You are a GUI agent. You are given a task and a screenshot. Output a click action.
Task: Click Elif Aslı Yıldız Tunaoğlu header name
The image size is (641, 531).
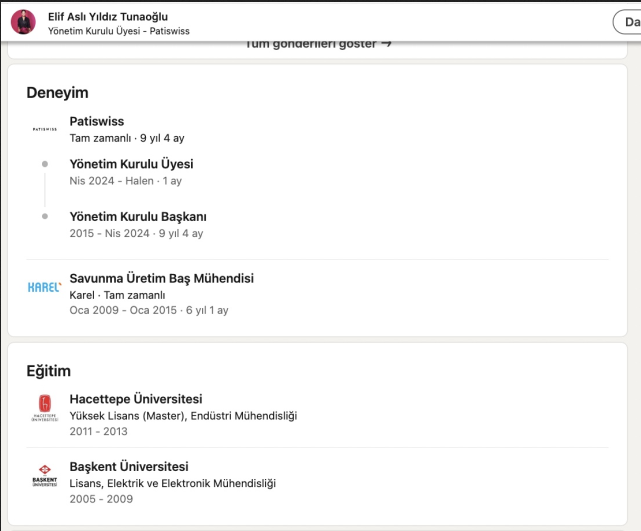(x=108, y=16)
